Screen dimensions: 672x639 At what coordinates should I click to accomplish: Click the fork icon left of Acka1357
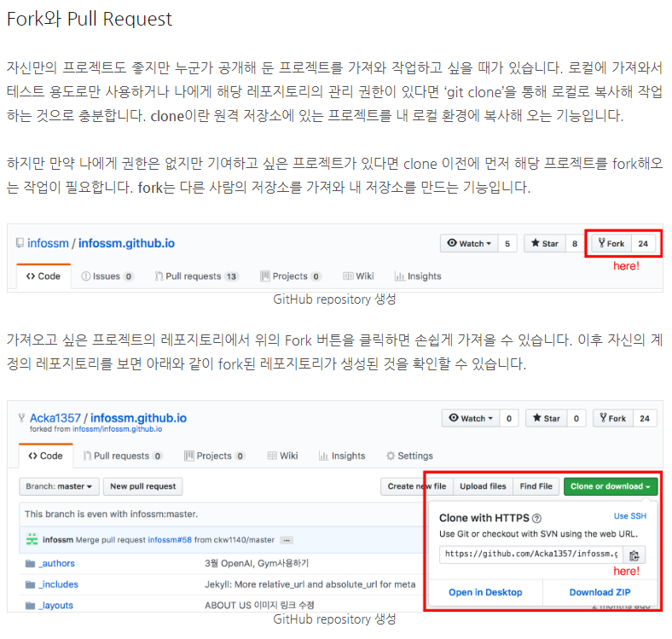(21, 418)
